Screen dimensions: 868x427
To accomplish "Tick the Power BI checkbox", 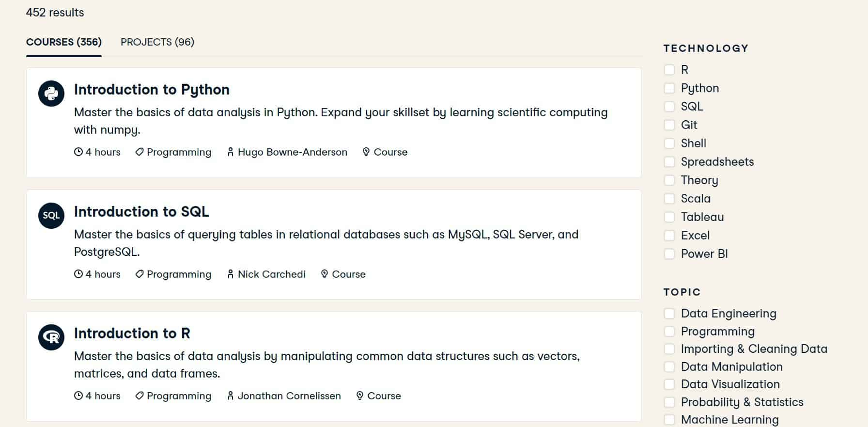I will (x=669, y=254).
